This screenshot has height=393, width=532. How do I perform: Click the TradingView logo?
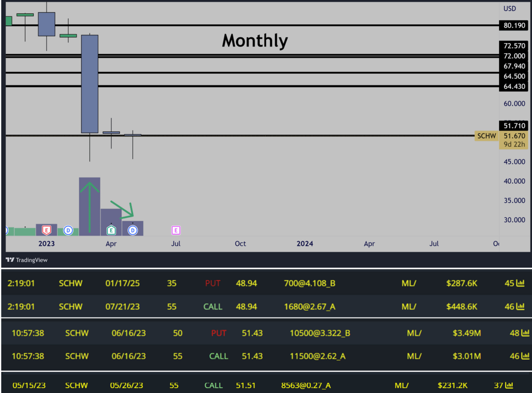pos(27,260)
